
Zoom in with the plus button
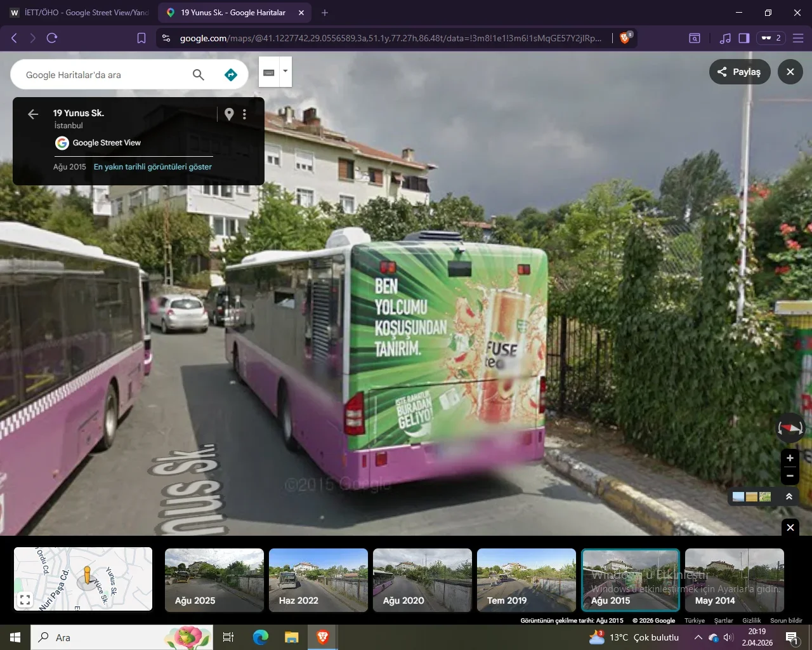pos(790,458)
